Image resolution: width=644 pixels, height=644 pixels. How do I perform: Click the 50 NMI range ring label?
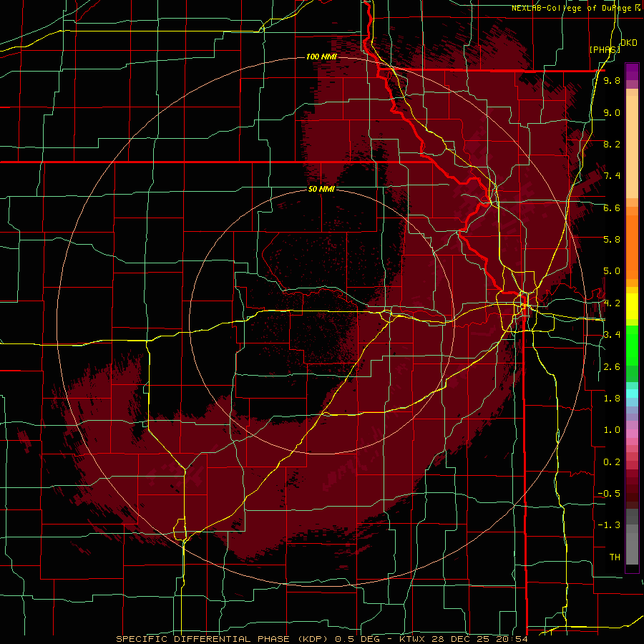(x=321, y=189)
